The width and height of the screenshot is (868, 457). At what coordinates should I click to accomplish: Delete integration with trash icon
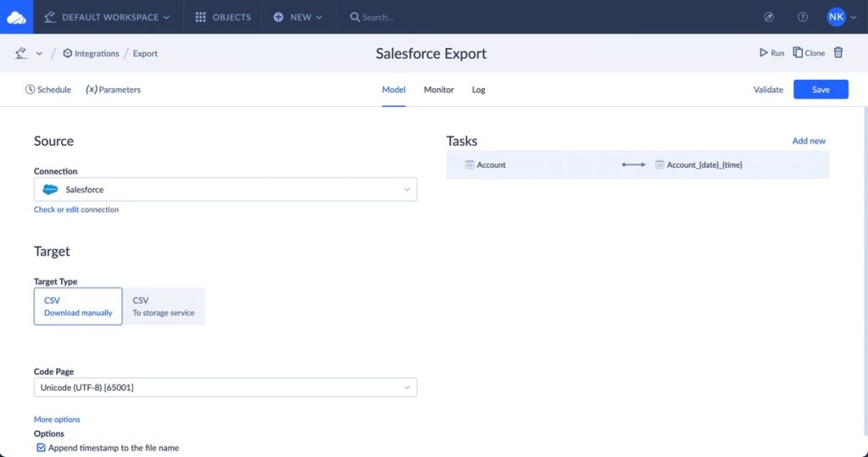(x=838, y=53)
